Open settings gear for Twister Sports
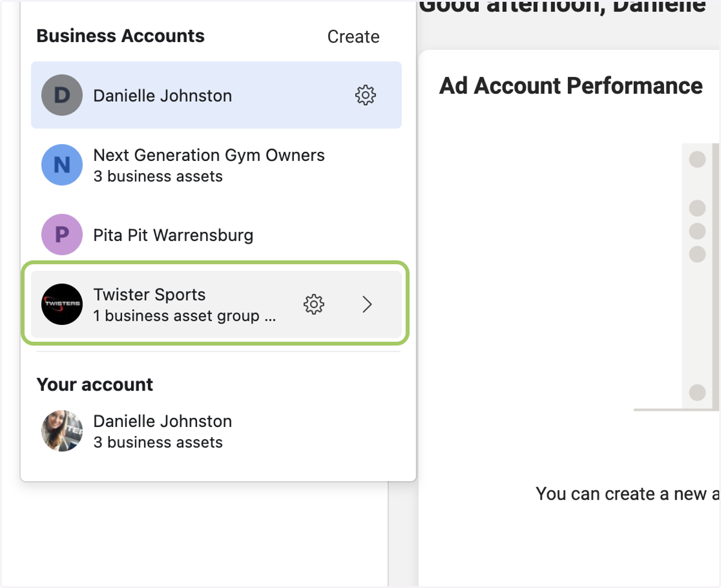This screenshot has height=588, width=721. click(314, 305)
